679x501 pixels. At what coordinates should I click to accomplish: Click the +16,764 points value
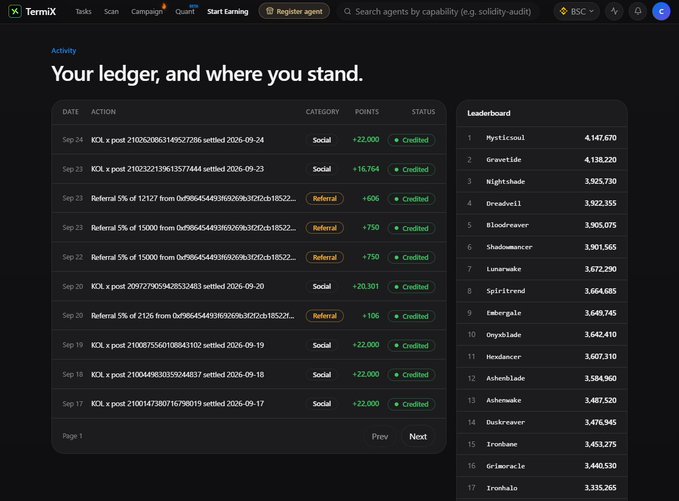tap(366, 169)
